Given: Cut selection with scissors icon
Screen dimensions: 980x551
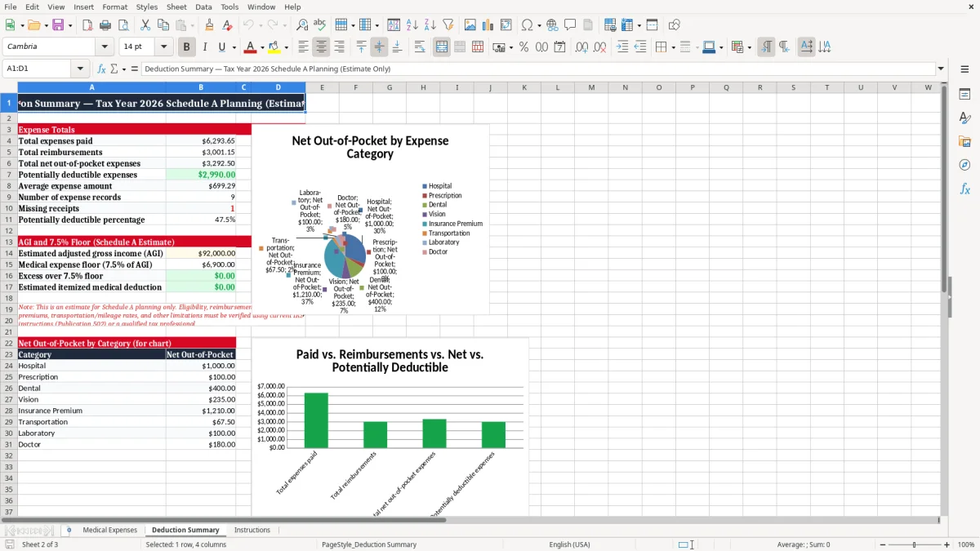Looking at the screenshot, I should click(x=145, y=25).
